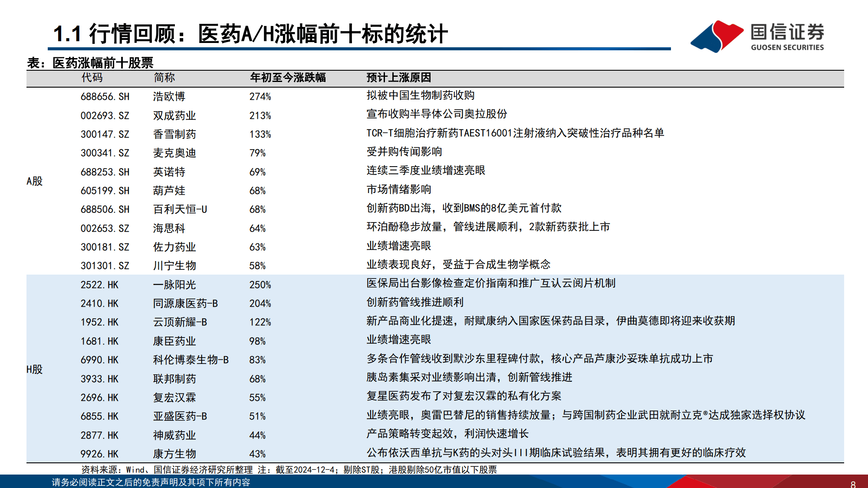Click the name 麦克奥迪

(x=174, y=153)
